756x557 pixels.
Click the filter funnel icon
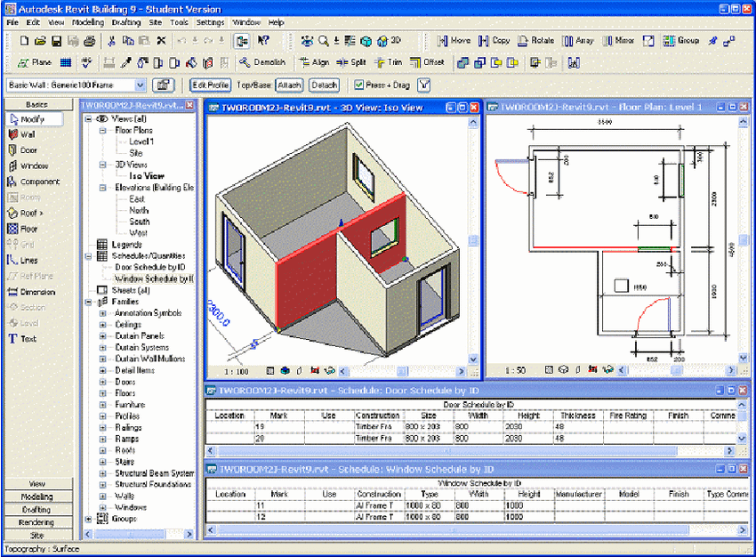424,85
